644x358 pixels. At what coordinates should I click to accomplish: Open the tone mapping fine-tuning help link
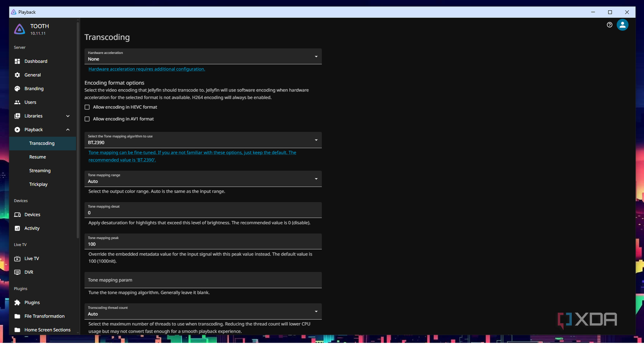[x=192, y=156]
